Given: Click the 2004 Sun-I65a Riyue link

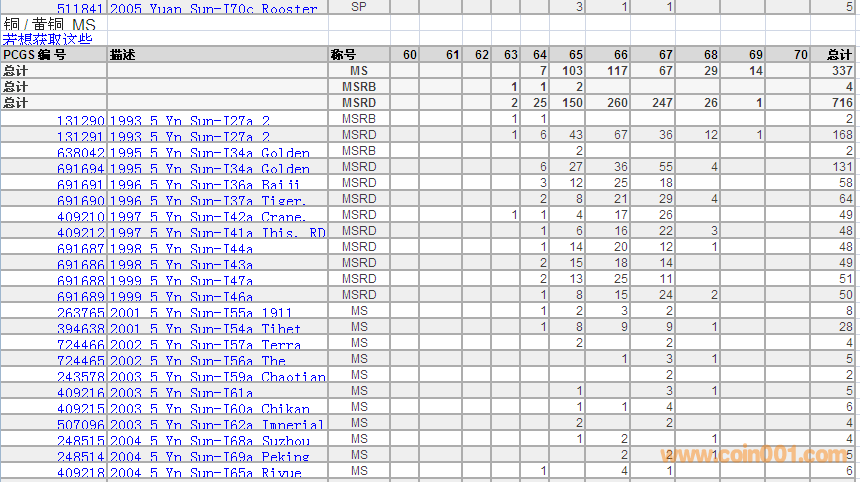Looking at the screenshot, I should point(205,472).
